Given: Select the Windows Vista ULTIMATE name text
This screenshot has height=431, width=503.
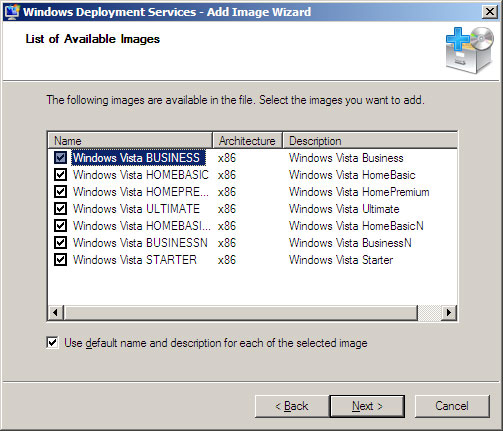Looking at the screenshot, I should (x=136, y=209).
